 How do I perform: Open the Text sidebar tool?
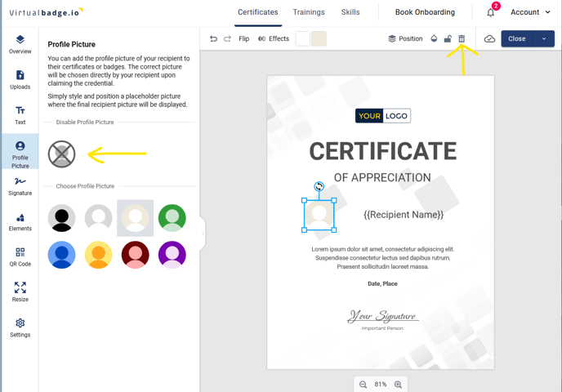pos(20,115)
